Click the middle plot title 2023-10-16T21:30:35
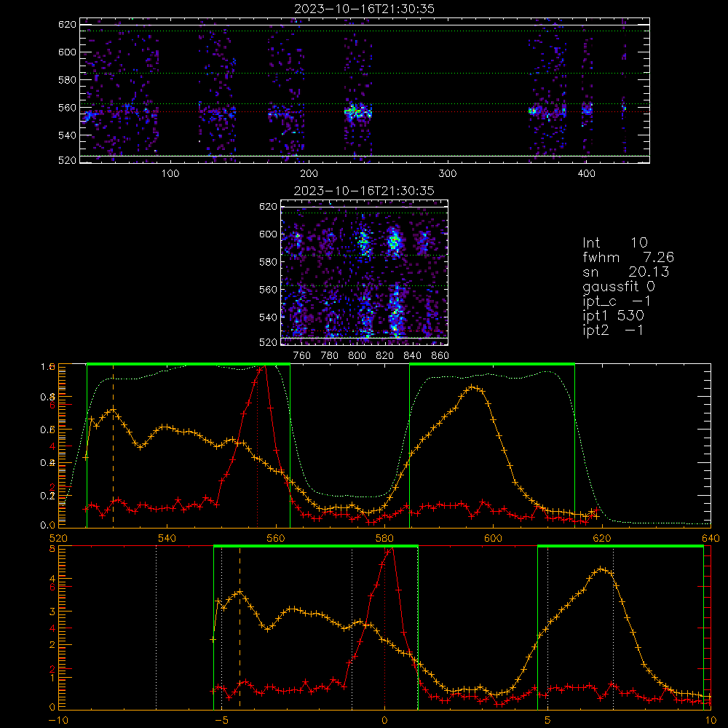This screenshot has width=728, height=728. (x=365, y=191)
